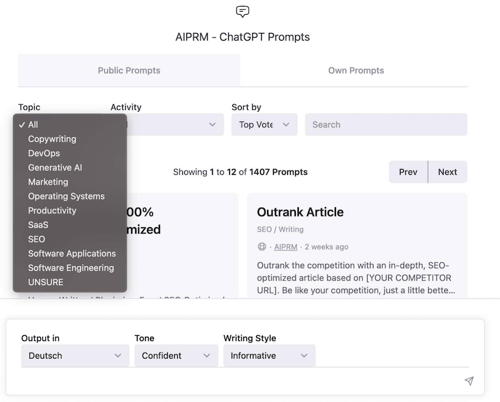The height and width of the screenshot is (402, 500).
Task: Choose Software Applications topic option
Action: click(70, 254)
